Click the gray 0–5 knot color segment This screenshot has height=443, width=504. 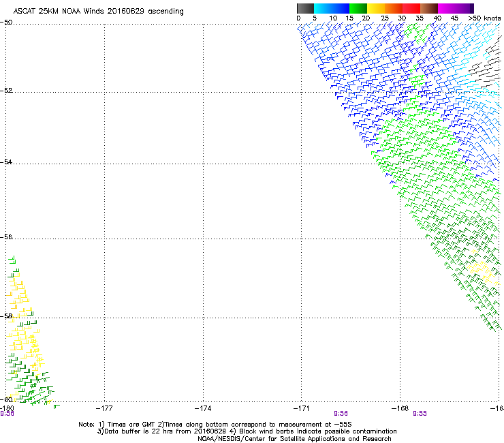(305, 8)
